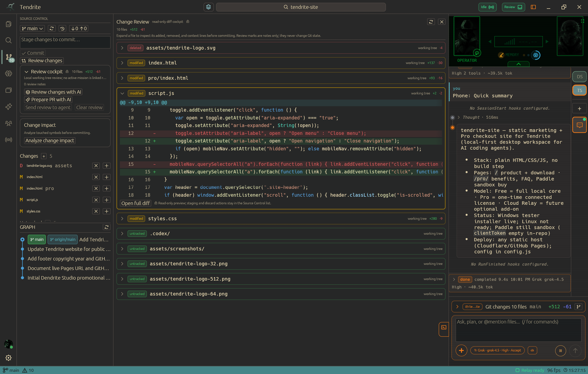Discard changes for pro index.html
Viewport: 588px width, 374px height.
coord(96,189)
